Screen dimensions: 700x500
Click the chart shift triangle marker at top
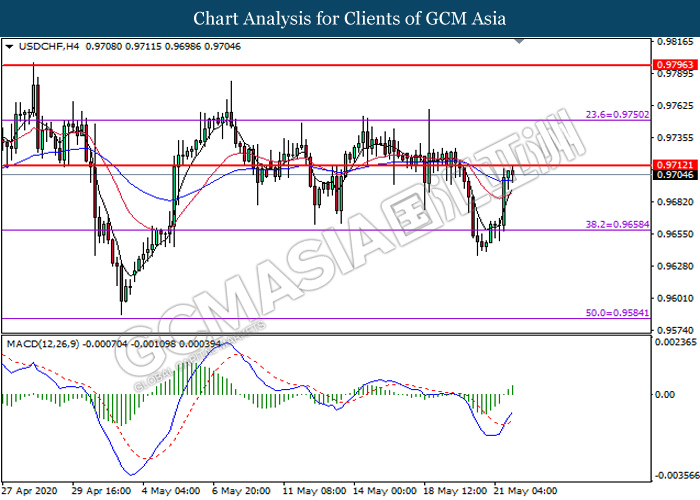click(x=519, y=41)
